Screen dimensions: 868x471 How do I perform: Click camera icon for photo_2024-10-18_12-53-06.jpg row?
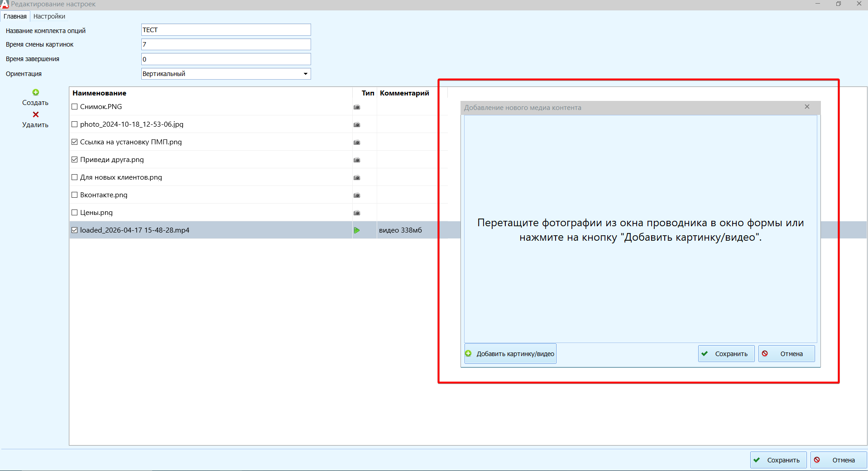point(357,125)
